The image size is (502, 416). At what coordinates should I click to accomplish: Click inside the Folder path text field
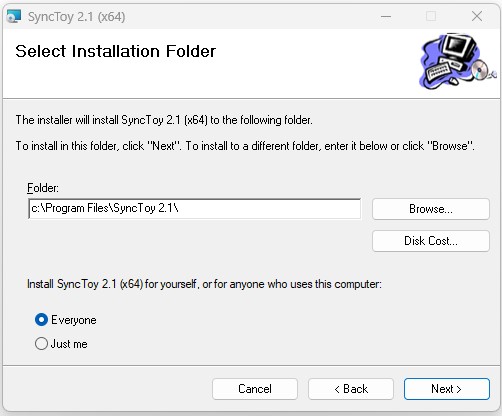click(195, 209)
